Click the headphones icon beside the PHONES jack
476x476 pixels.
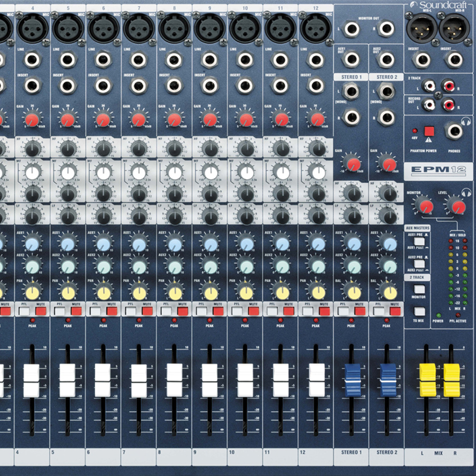tap(466, 122)
